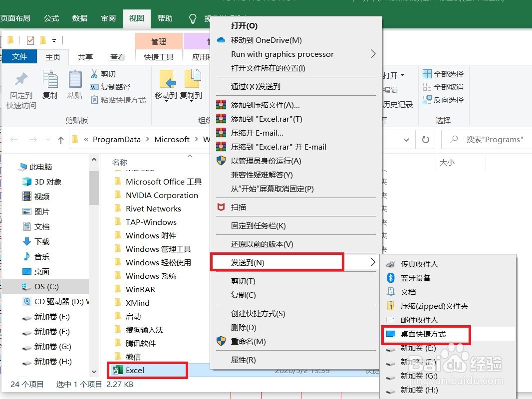This screenshot has width=532, height=399.
Task: Click the Excel shortcut file icon
Action: point(118,370)
